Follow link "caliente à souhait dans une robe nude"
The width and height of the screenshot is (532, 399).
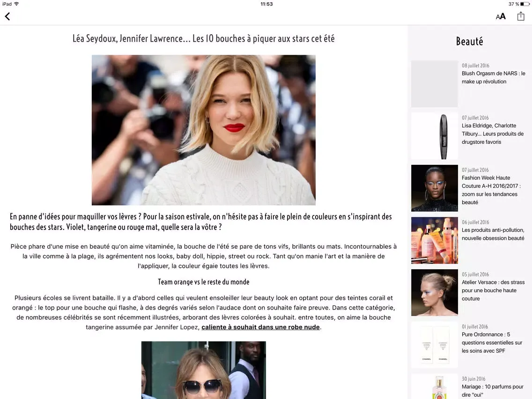pyautogui.click(x=260, y=327)
